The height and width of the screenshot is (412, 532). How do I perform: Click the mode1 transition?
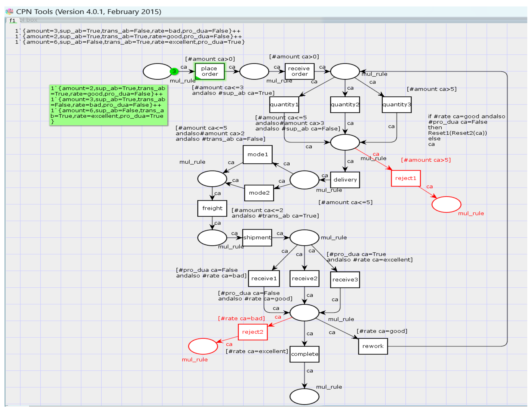(258, 154)
